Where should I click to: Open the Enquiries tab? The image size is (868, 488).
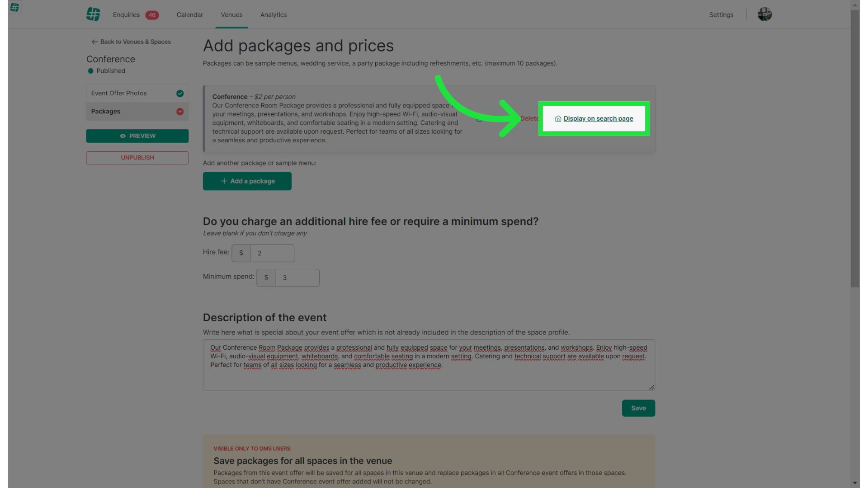coord(126,15)
